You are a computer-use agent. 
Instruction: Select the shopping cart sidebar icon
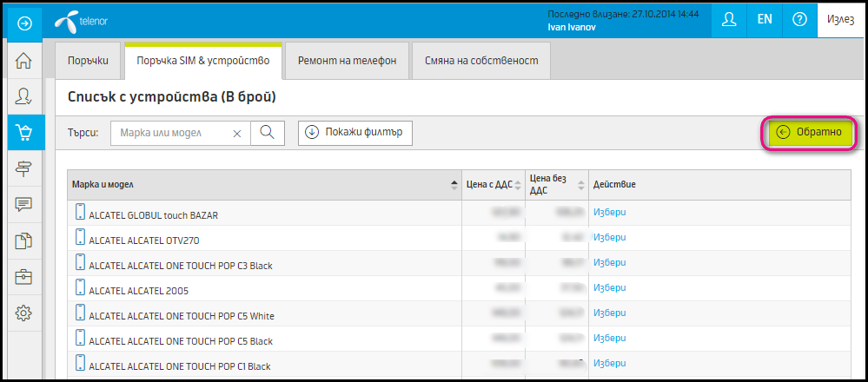click(26, 133)
